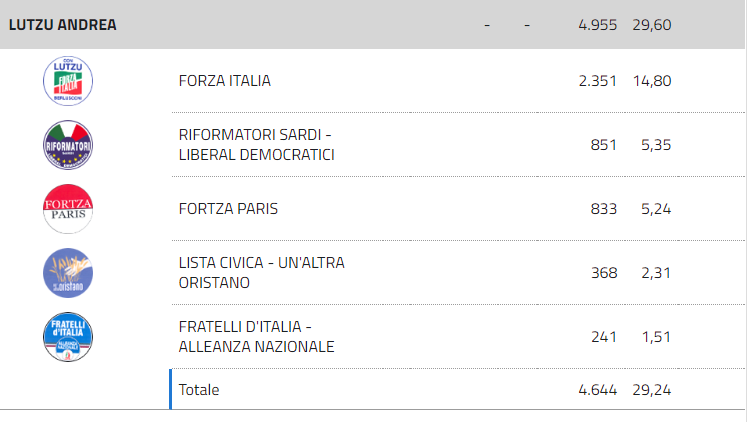This screenshot has height=422, width=750.
Task: Click Lutzu's 29,60 percentage value
Action: 652,25
